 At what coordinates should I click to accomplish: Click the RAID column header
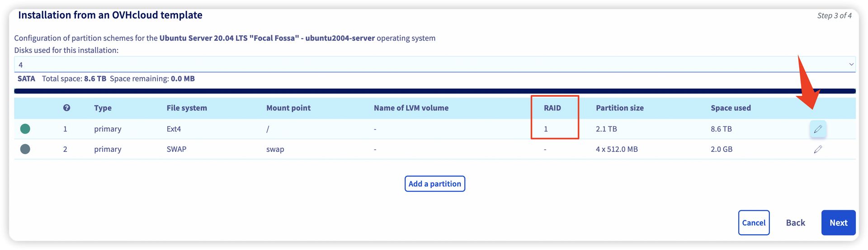click(552, 108)
